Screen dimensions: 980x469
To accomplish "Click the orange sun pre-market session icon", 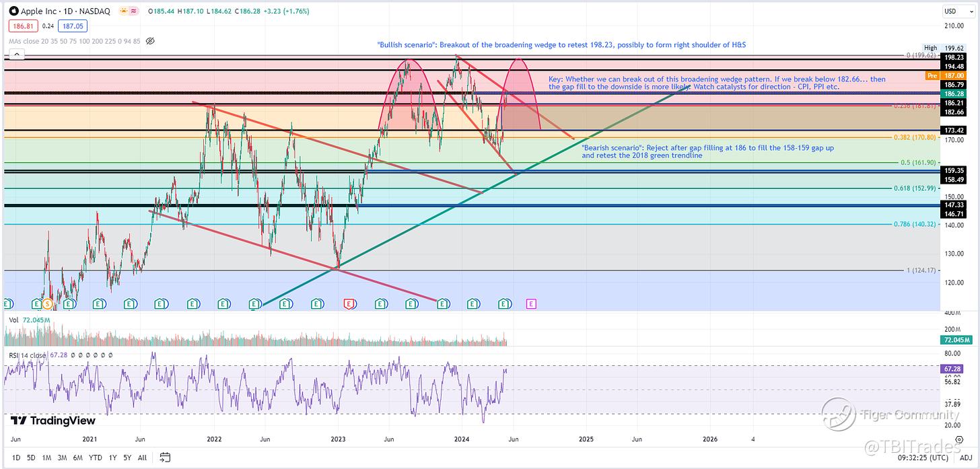I will (124, 11).
